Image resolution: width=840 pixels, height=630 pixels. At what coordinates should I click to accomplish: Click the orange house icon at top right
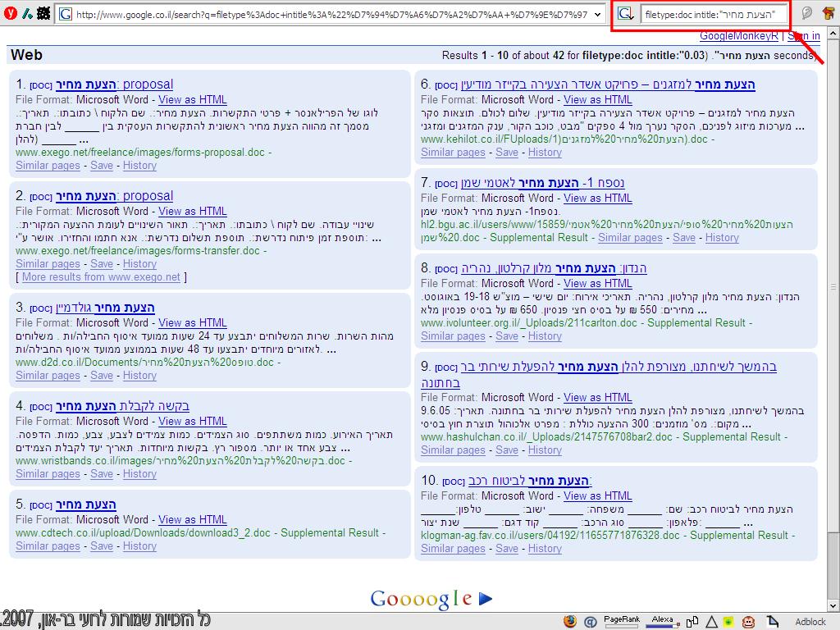pyautogui.click(x=829, y=13)
